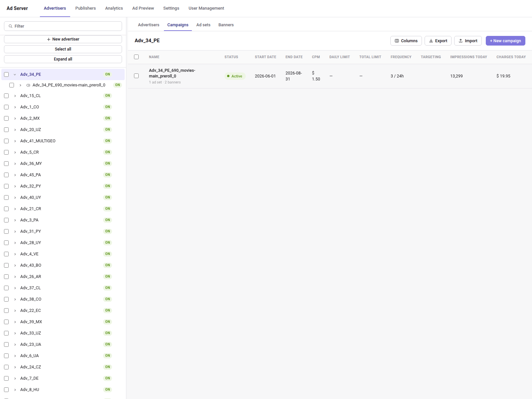Select advertiser Adv_37_CL in the tree

click(30, 288)
